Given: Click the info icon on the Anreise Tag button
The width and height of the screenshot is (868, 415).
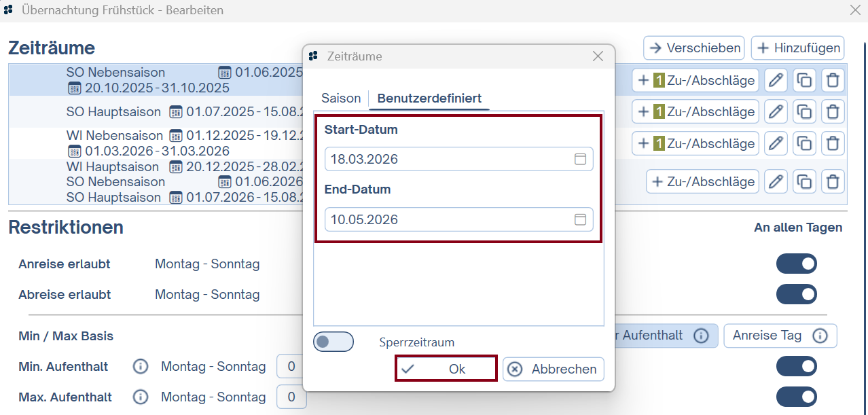Looking at the screenshot, I should point(820,336).
